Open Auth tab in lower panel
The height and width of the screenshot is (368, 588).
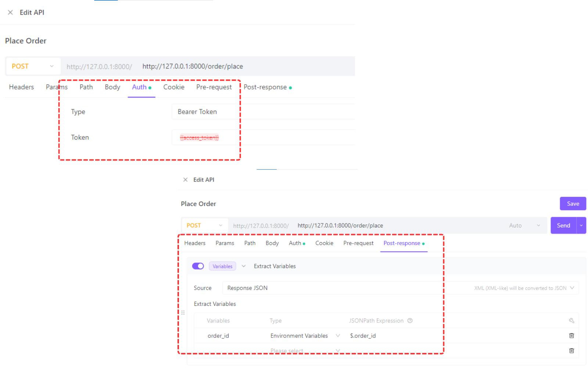click(297, 243)
